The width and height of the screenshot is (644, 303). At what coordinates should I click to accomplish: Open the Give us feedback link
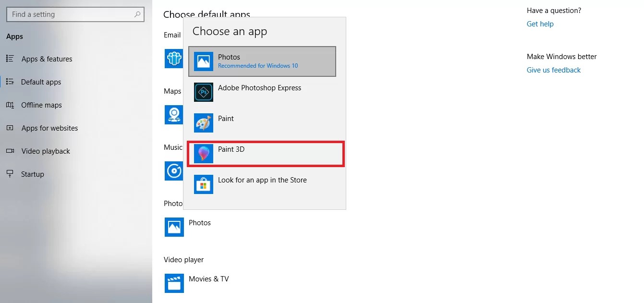tap(553, 70)
